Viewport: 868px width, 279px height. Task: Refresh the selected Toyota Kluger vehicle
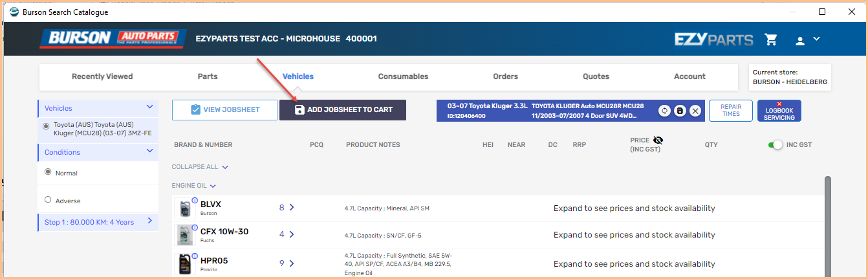point(664,111)
